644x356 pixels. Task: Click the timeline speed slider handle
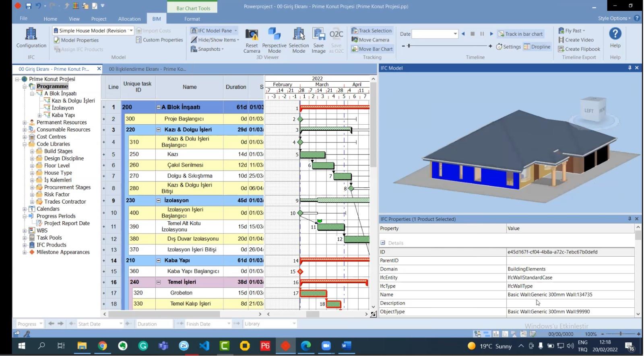pos(409,46)
